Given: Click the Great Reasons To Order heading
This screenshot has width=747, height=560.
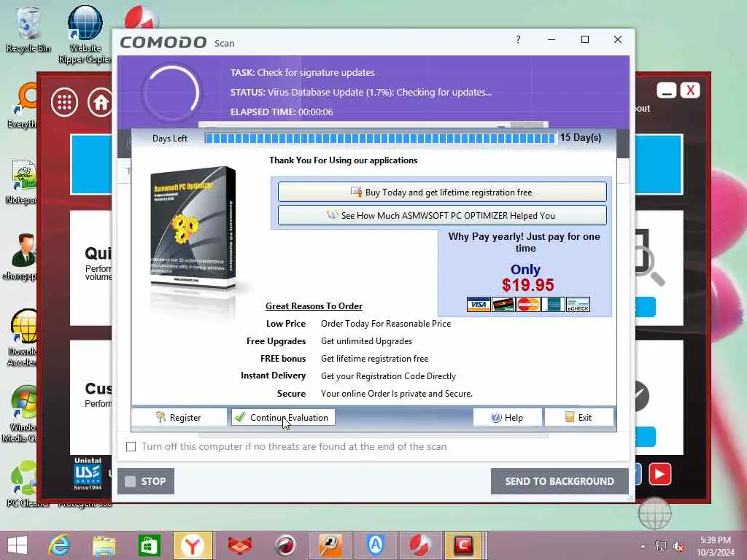Looking at the screenshot, I should coord(314,306).
